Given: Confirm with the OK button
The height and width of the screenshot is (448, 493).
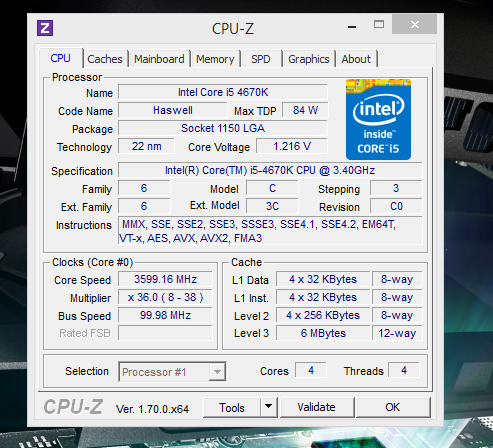Looking at the screenshot, I should tap(393, 407).
